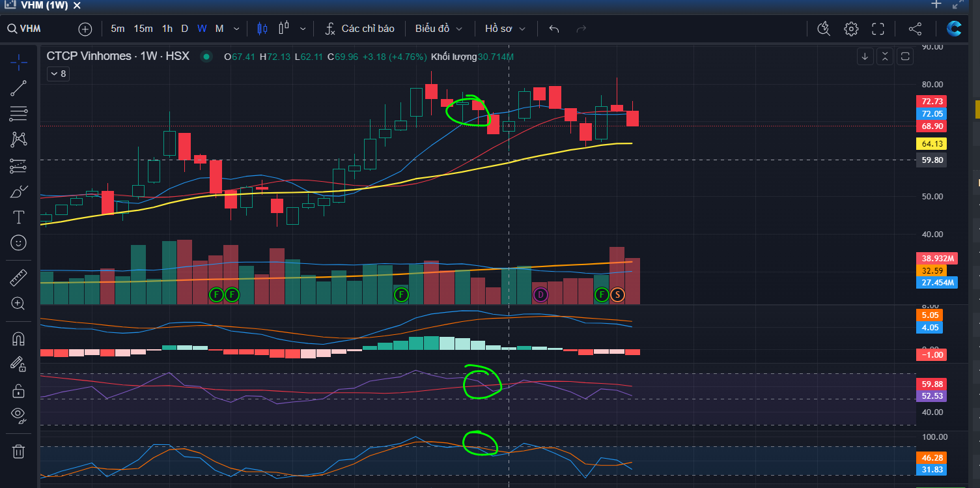Switch to the 15m timeframe
This screenshot has width=980, height=488.
tap(143, 29)
